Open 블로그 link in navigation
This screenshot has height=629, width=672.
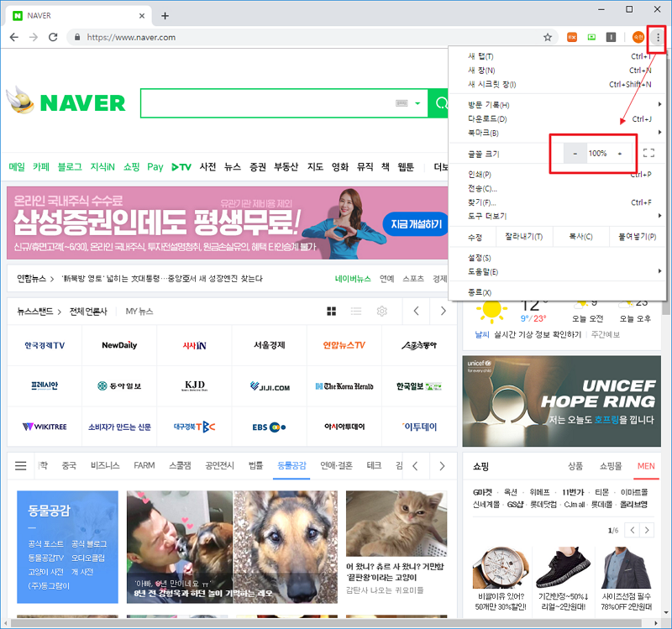pyautogui.click(x=70, y=166)
